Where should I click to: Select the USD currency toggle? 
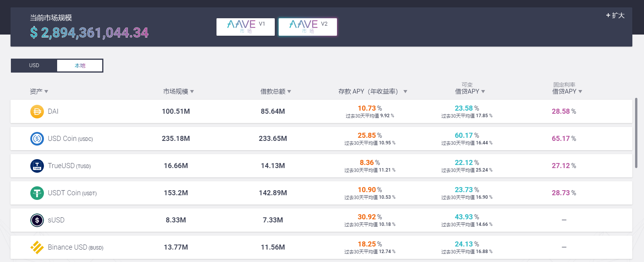point(34,65)
